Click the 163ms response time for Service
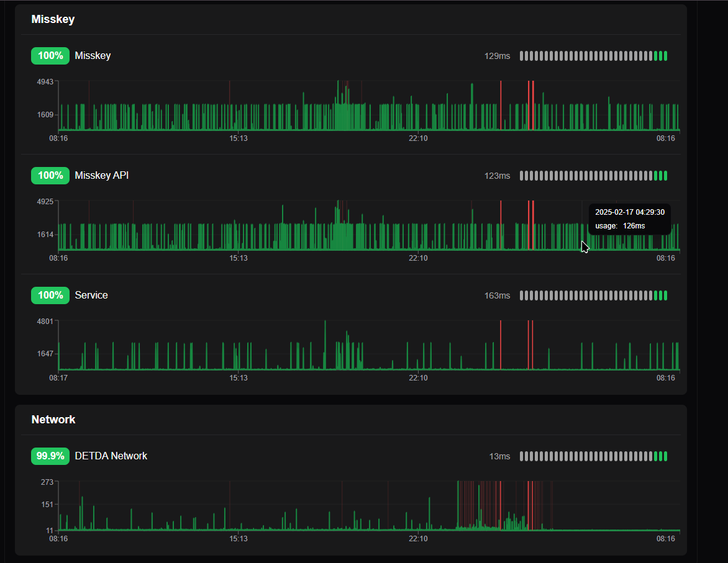The width and height of the screenshot is (728, 563). [x=497, y=295]
